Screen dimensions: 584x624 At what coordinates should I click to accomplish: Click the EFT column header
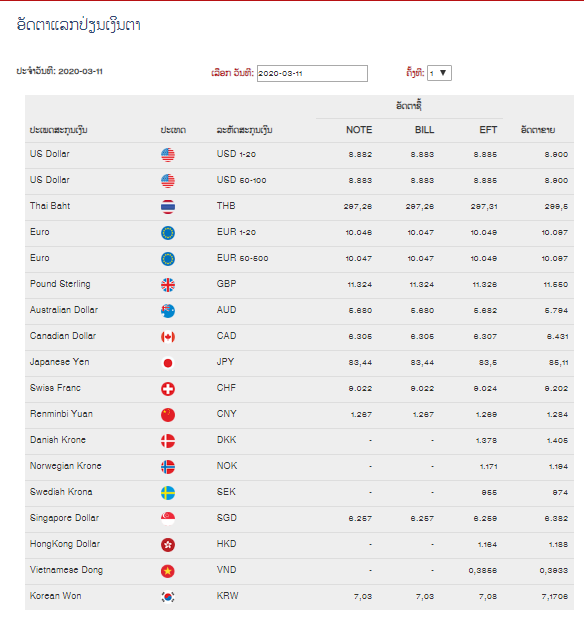[488, 130]
